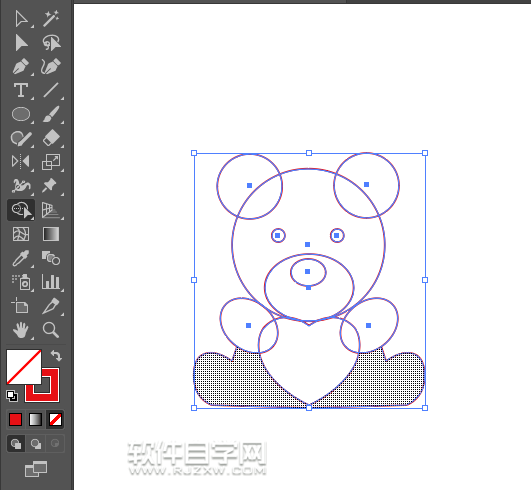Apply the None color button
The height and width of the screenshot is (490, 531).
click(x=55, y=420)
